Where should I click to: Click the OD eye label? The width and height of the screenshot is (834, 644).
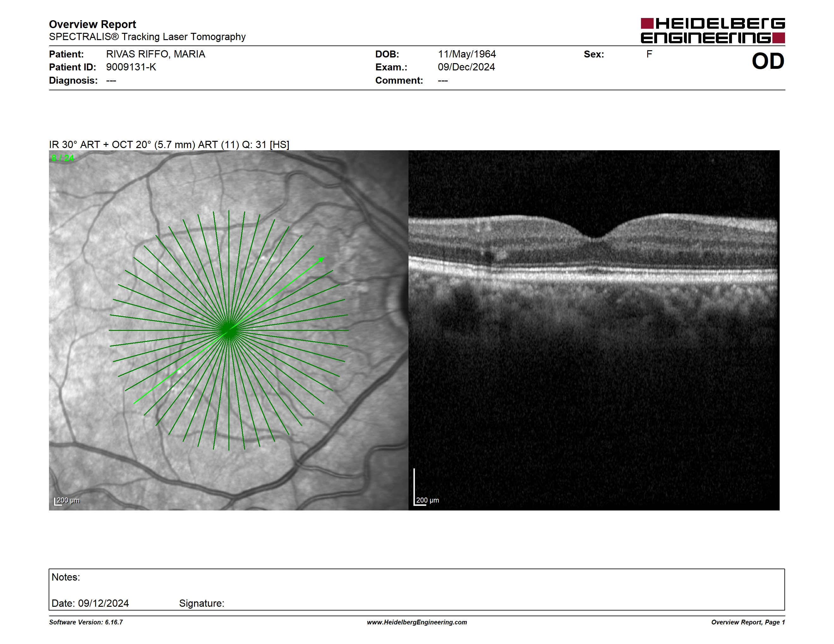[x=768, y=61]
